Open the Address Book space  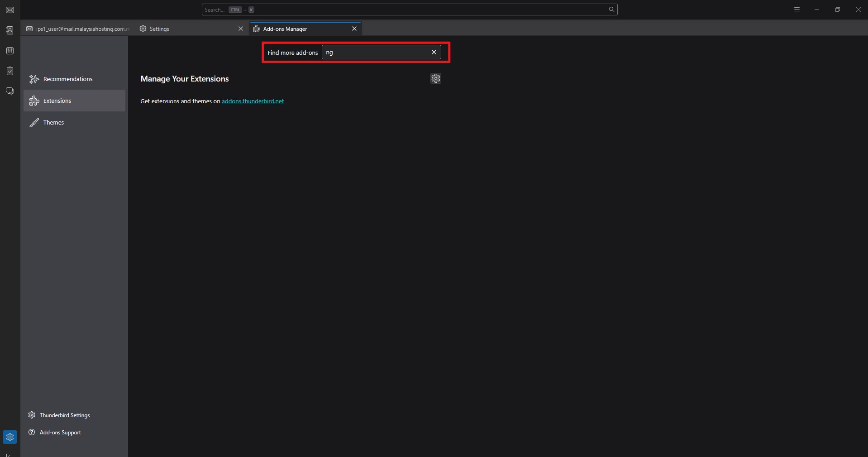pyautogui.click(x=10, y=30)
